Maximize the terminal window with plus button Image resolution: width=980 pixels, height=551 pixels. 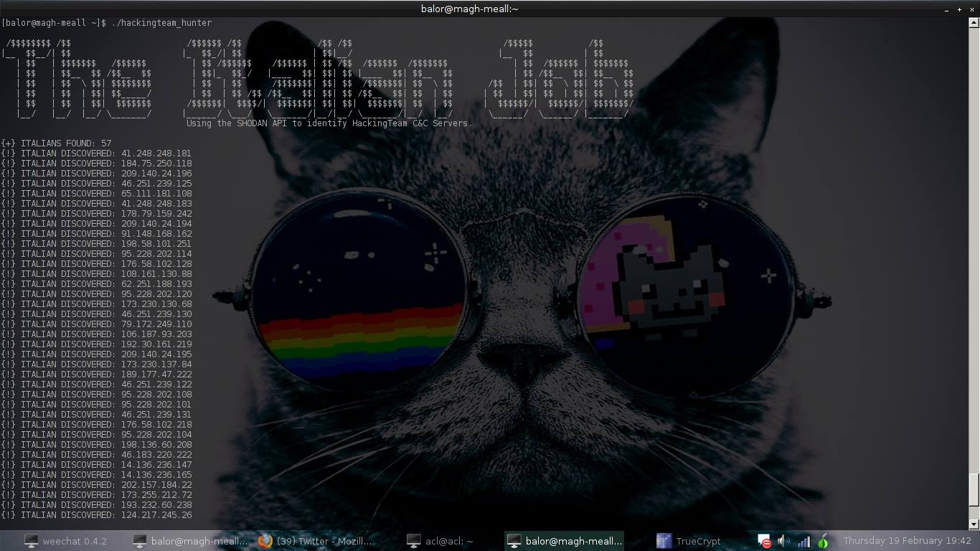[x=959, y=9]
